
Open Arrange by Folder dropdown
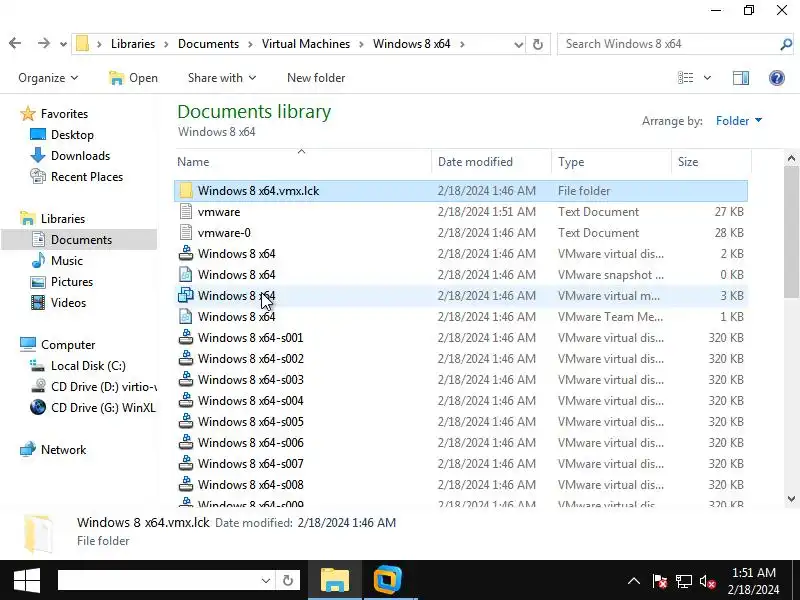click(739, 120)
